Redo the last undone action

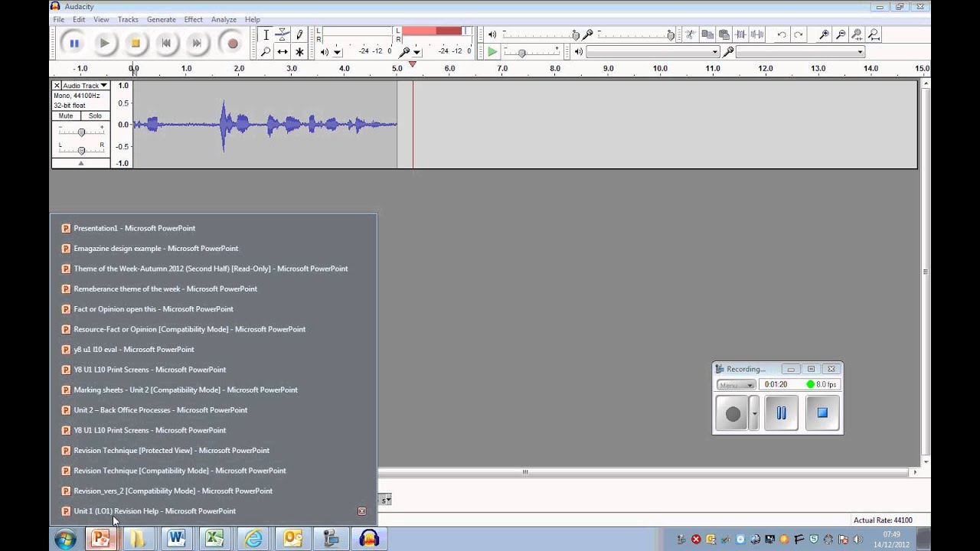(x=798, y=34)
